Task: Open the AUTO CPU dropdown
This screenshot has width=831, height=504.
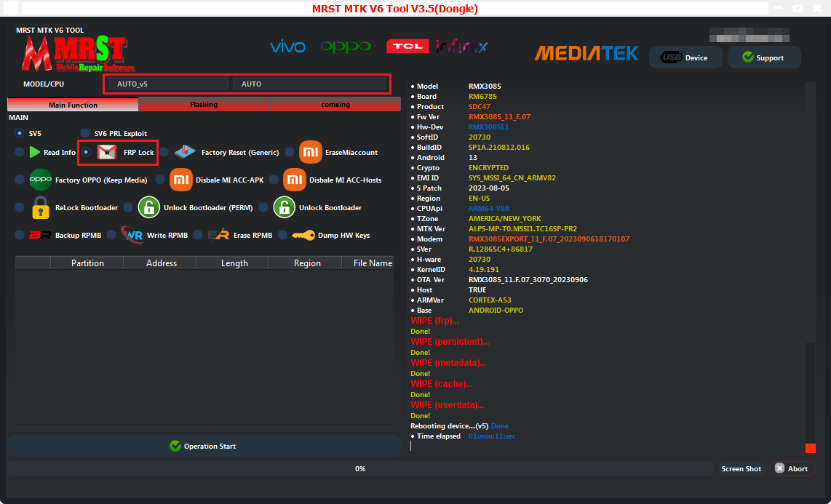Action: pyautogui.click(x=309, y=84)
